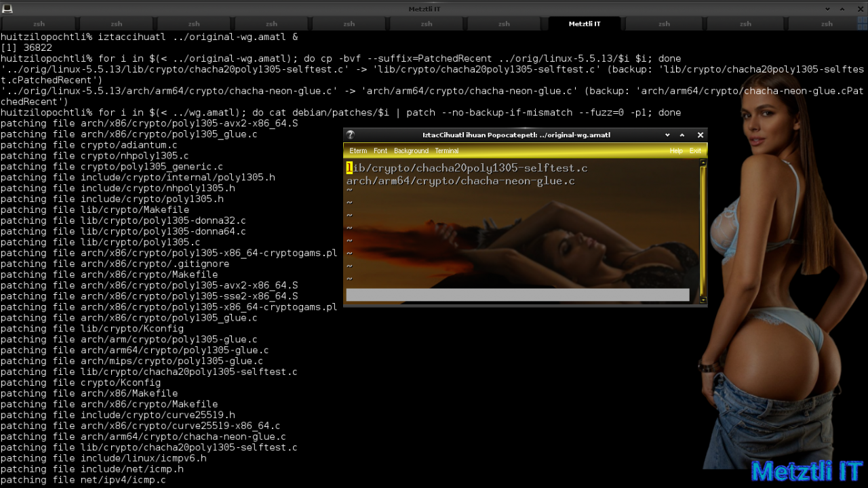Click the main window titlebar up-chevron button
Viewport: 868px width, 488px height.
(x=843, y=9)
